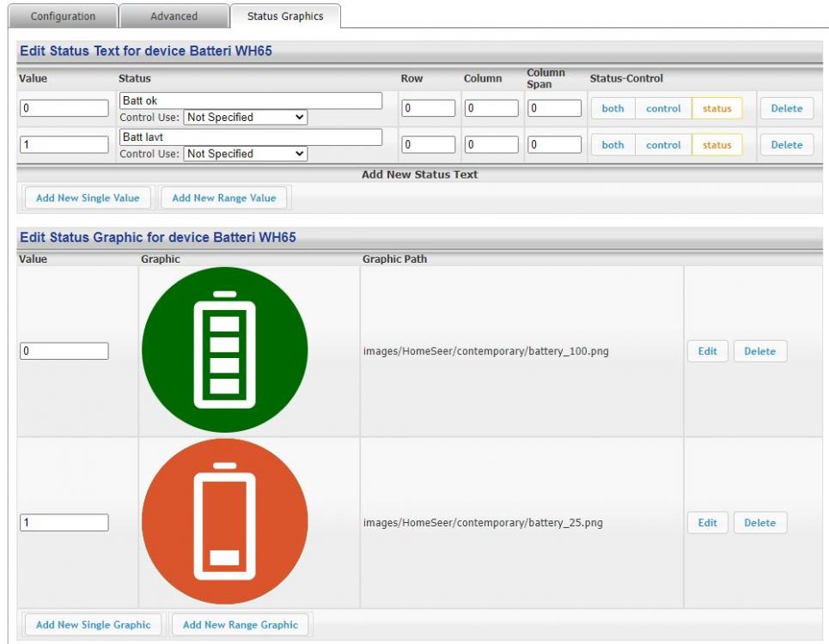The height and width of the screenshot is (644, 829).
Task: Select the Status Graphics tab
Action: (x=284, y=16)
